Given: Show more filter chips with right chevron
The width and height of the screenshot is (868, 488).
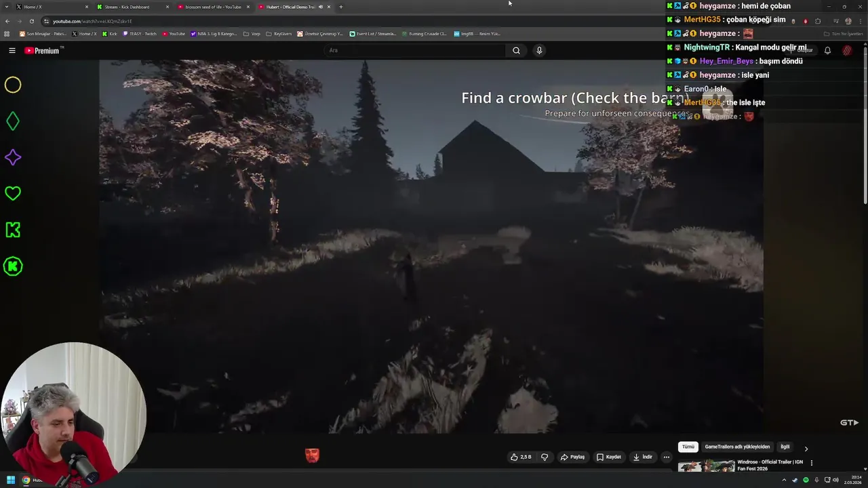Looking at the screenshot, I should 806,448.
